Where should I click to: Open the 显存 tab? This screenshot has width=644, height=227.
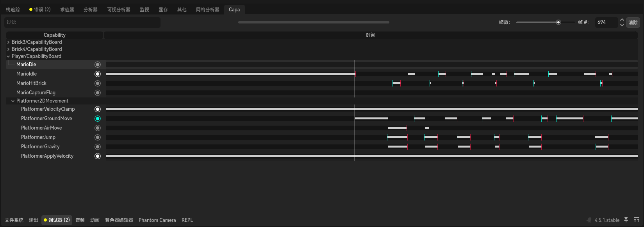[x=163, y=9]
